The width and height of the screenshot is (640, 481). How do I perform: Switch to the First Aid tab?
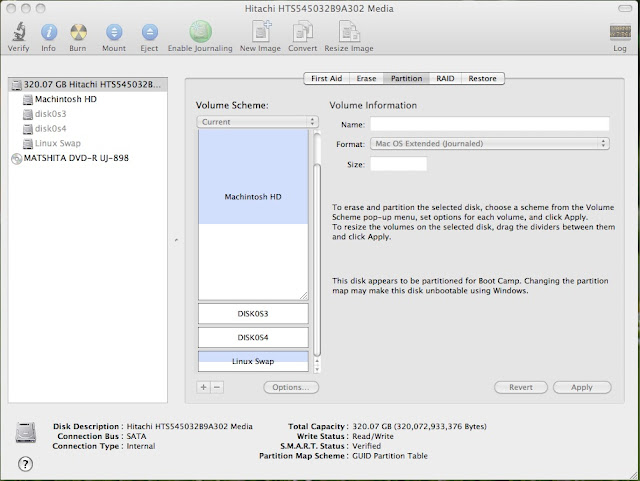[x=327, y=78]
